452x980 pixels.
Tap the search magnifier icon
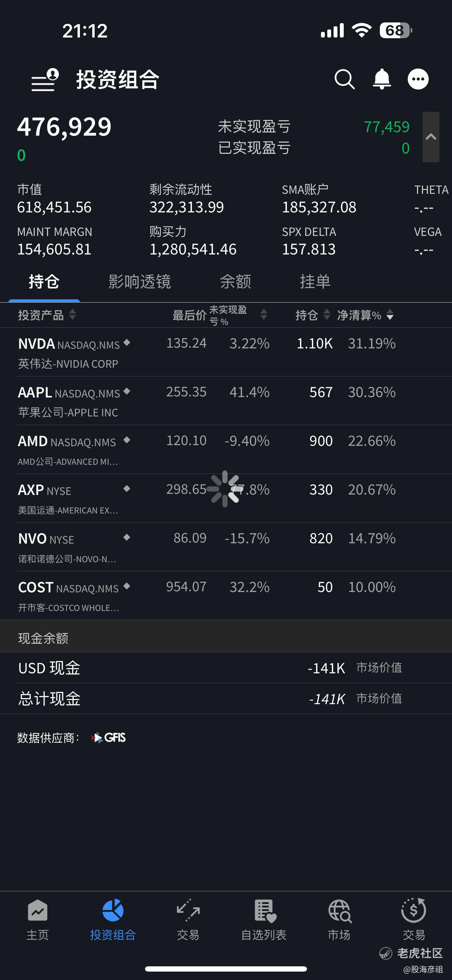pyautogui.click(x=345, y=80)
